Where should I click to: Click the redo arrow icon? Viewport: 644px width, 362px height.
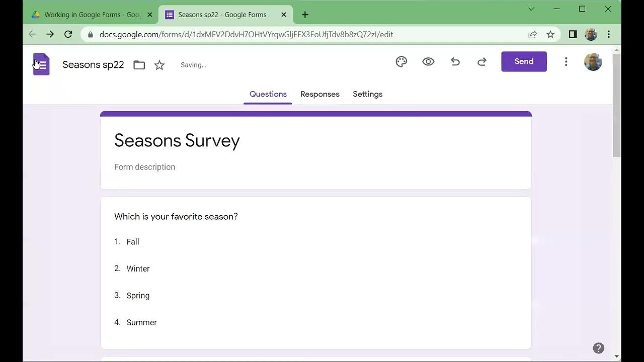tap(482, 62)
